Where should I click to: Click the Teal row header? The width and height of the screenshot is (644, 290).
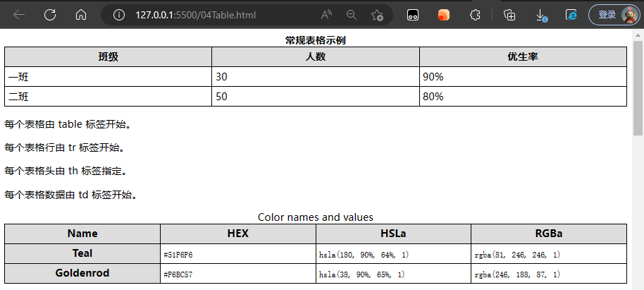click(x=82, y=253)
